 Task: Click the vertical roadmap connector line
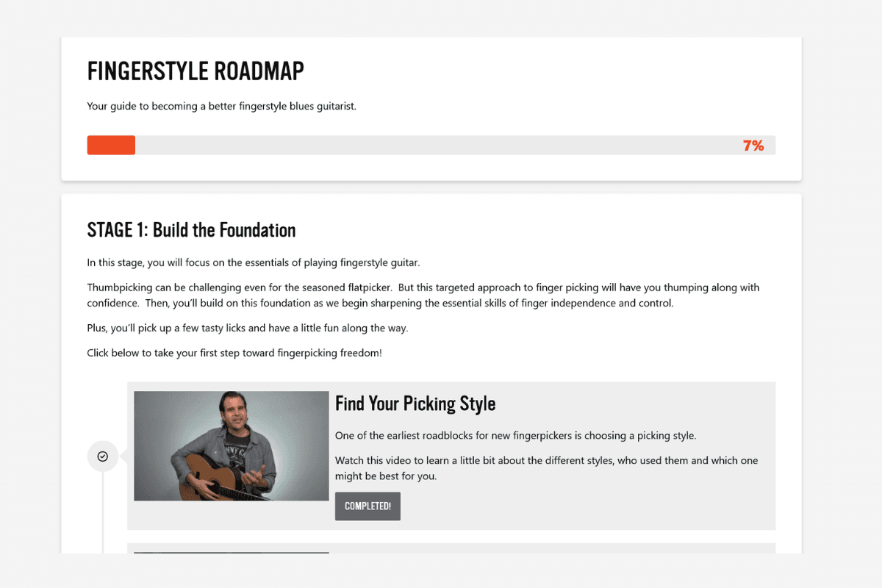pyautogui.click(x=103, y=514)
